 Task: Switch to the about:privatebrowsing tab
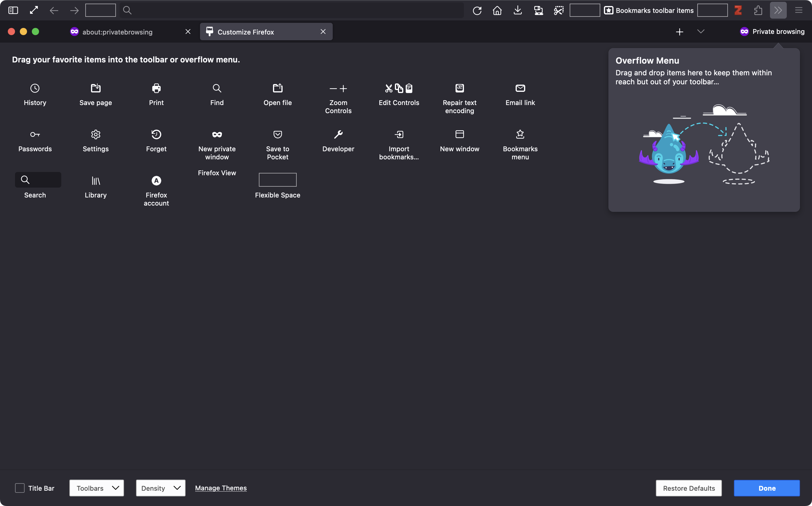coord(117,32)
